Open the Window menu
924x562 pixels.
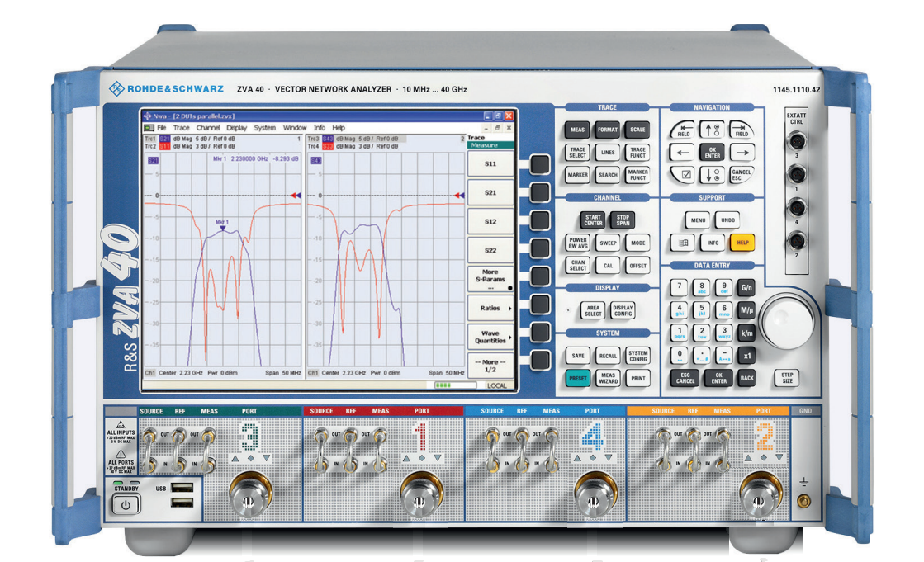(x=295, y=128)
